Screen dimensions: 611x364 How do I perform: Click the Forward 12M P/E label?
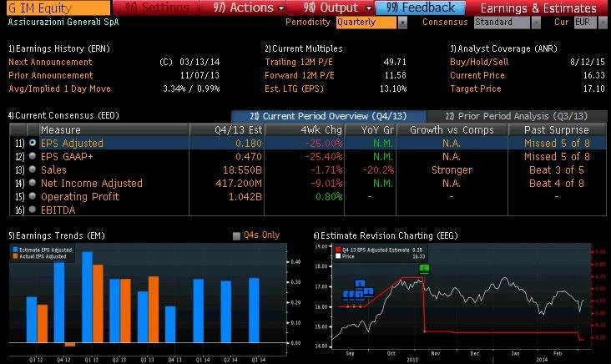click(x=300, y=75)
